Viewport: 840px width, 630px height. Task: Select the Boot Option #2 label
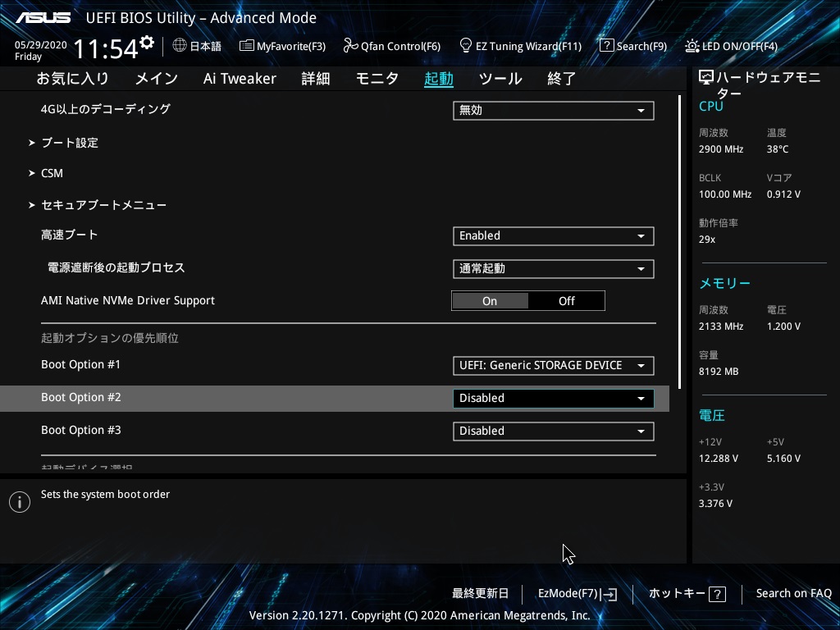(81, 398)
